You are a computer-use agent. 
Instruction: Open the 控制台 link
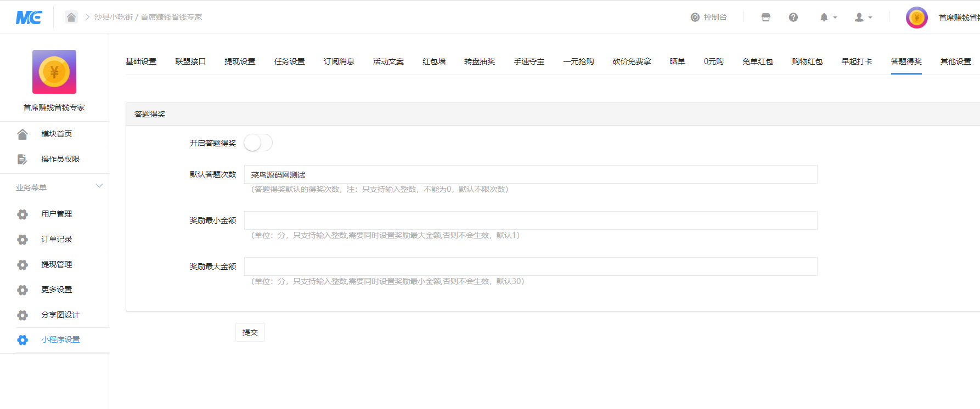(709, 18)
